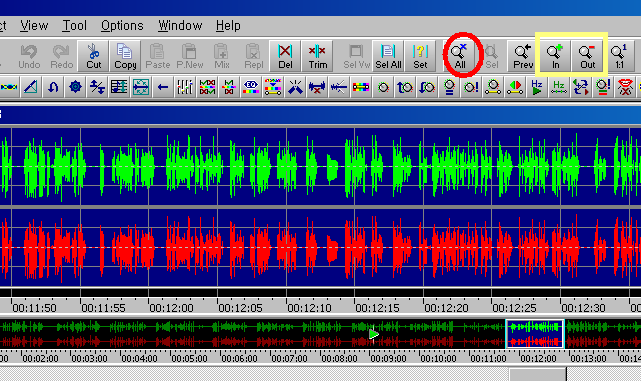Open the Echo curved-arrow effect
Image resolution: width=641 pixels, height=381 pixels.
[x=53, y=87]
